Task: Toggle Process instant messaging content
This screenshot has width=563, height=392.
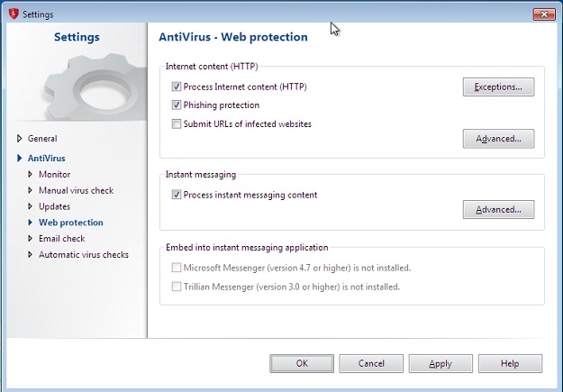Action: coord(177,195)
